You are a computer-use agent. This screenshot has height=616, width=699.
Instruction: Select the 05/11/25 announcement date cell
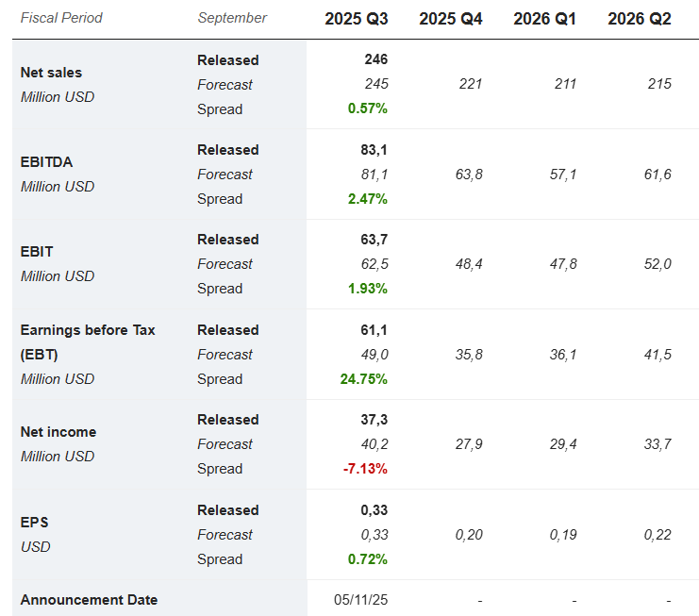[x=360, y=600]
